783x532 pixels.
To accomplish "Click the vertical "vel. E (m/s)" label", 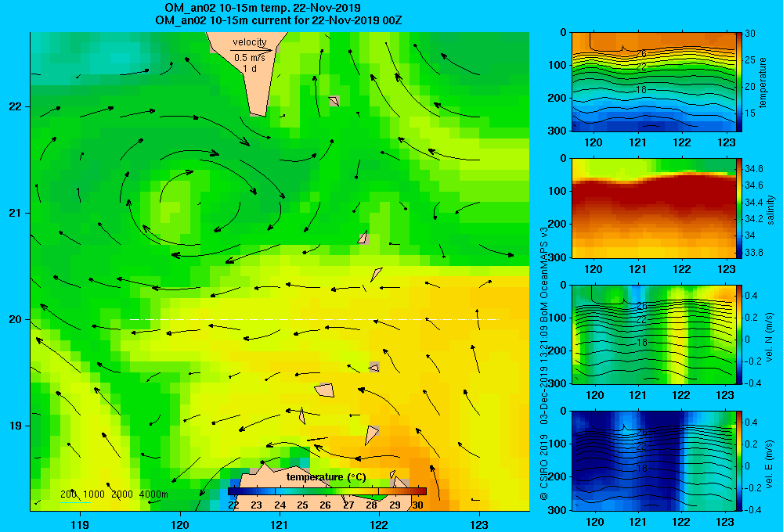I will 770,464.
